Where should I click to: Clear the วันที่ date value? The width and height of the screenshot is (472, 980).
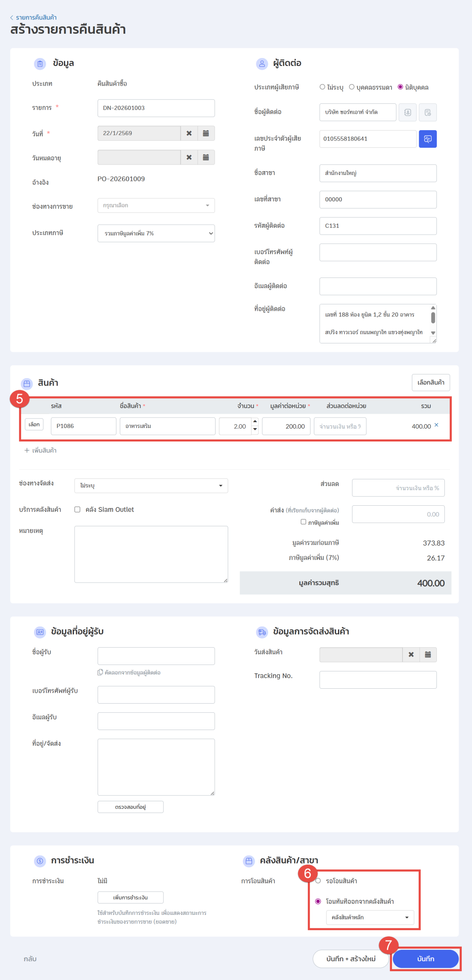click(x=189, y=133)
